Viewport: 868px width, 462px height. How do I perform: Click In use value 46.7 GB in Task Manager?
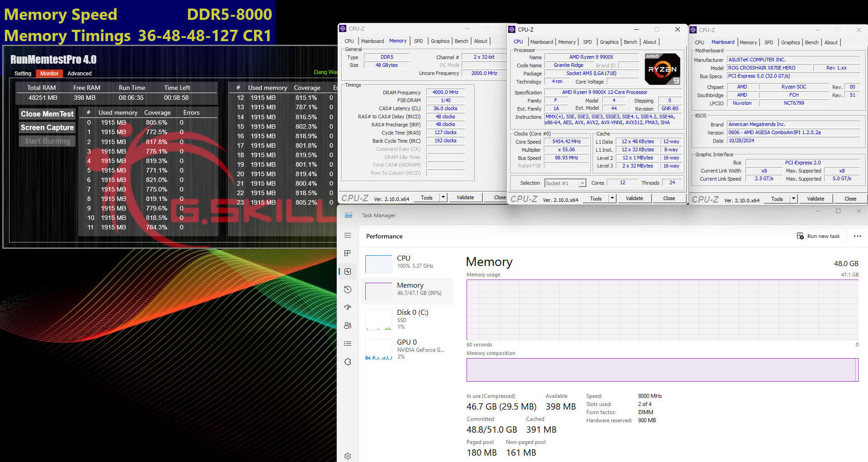(x=501, y=406)
